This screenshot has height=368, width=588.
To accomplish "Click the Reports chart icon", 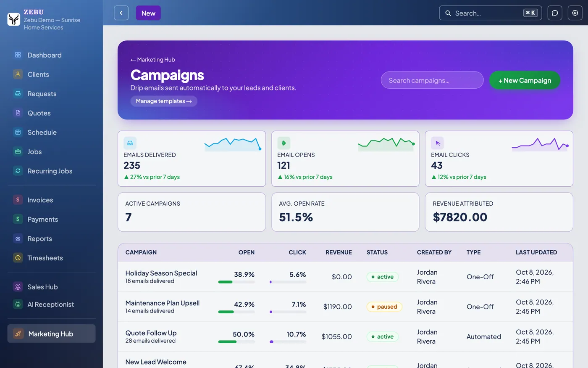I will [x=18, y=239].
